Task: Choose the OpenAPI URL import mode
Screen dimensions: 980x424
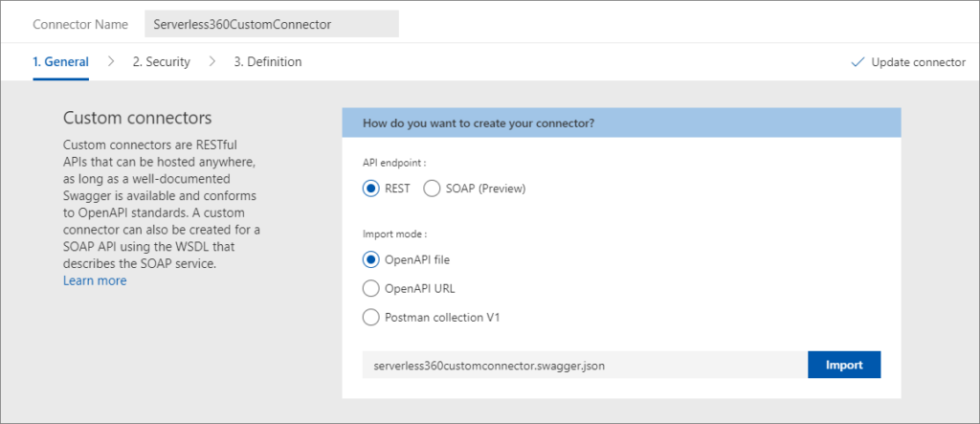Action: (x=371, y=288)
